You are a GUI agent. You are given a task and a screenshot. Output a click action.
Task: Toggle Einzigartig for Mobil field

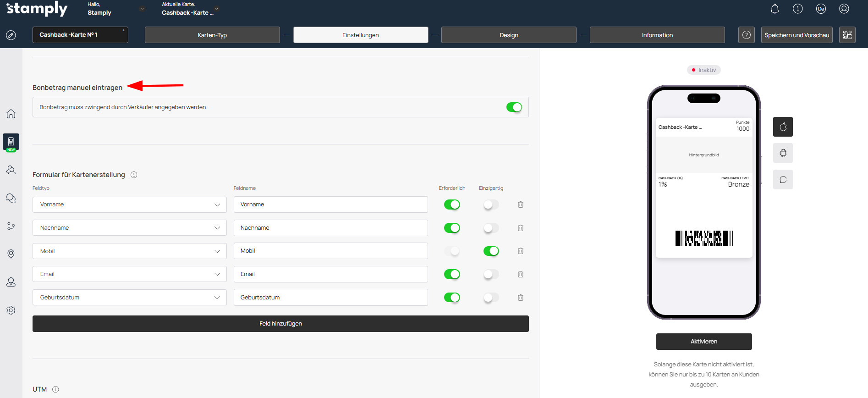pyautogui.click(x=491, y=251)
